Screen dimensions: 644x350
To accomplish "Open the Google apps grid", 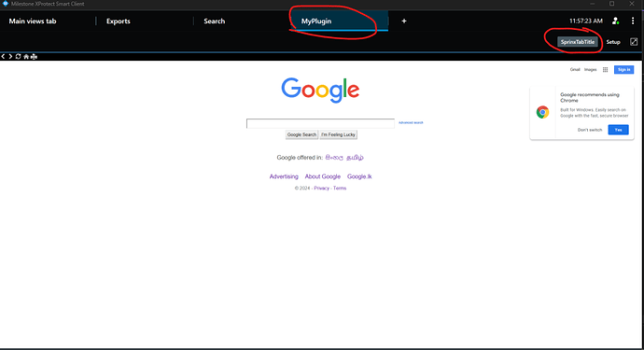I will coord(605,70).
